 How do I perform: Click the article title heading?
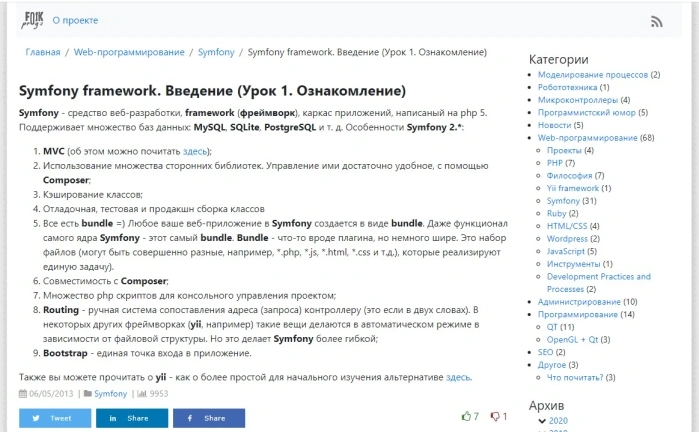click(212, 91)
